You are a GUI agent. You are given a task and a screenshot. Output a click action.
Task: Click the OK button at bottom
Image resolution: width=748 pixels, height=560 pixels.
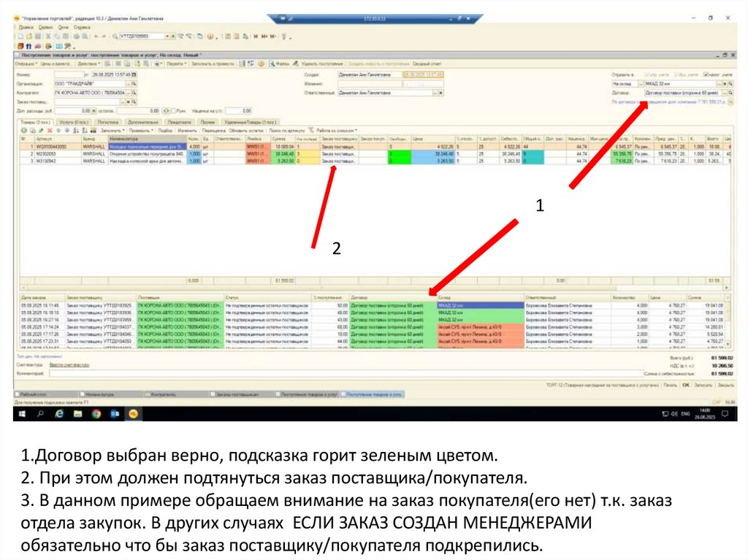(686, 385)
